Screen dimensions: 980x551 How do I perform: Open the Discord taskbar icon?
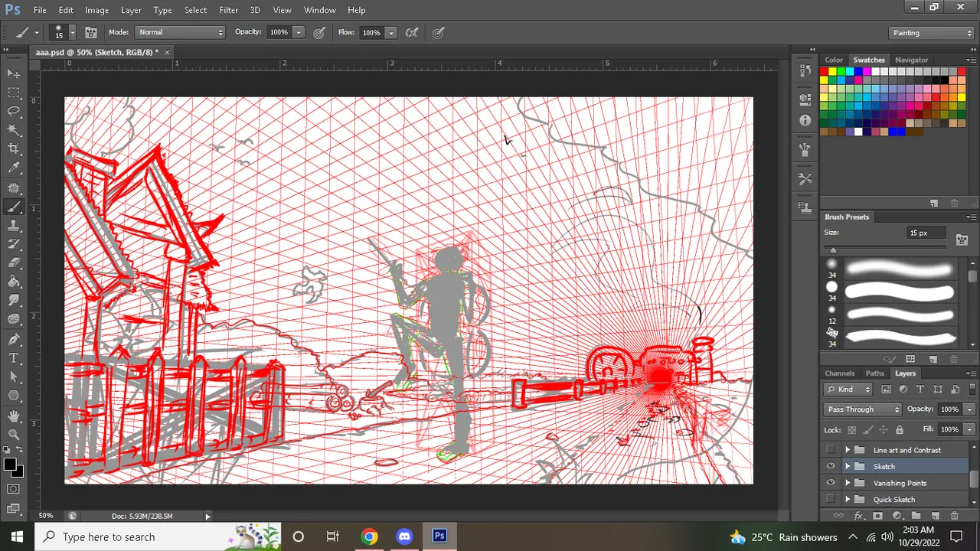click(404, 536)
